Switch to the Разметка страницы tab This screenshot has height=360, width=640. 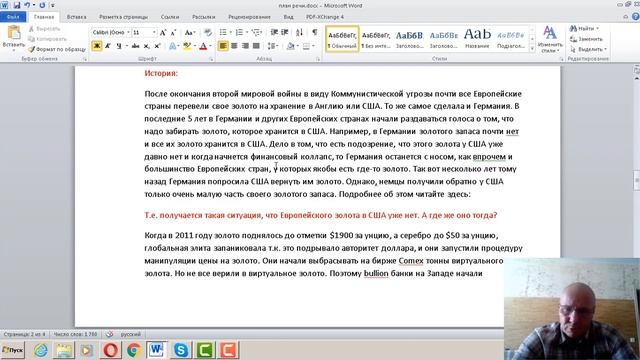[123, 17]
